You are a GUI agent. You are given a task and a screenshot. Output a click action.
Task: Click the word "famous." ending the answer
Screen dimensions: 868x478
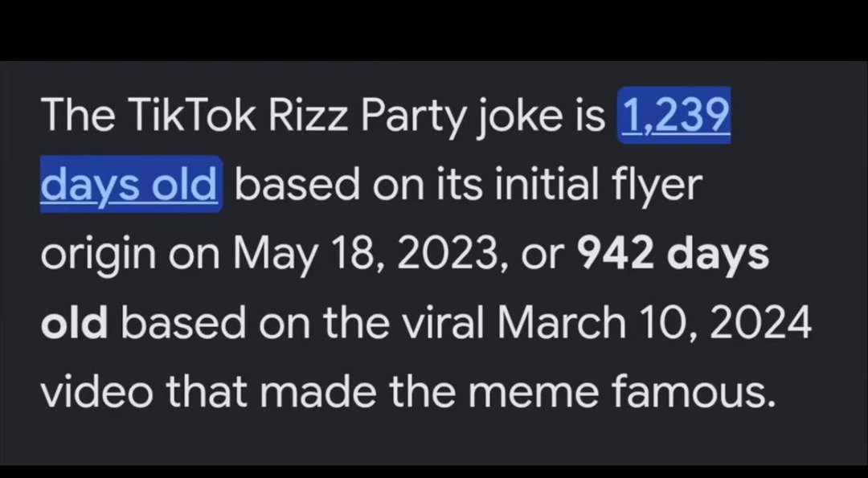pos(692,392)
